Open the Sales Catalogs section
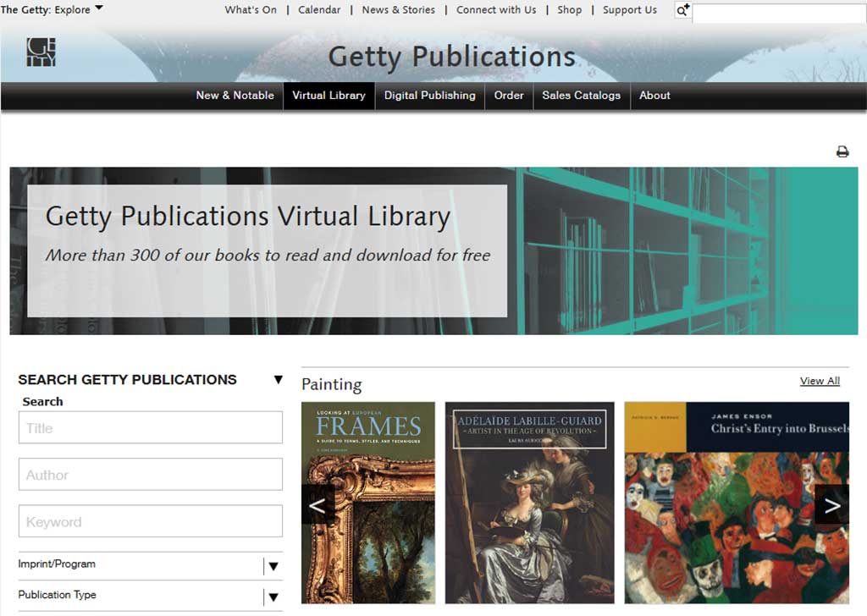 (x=582, y=96)
